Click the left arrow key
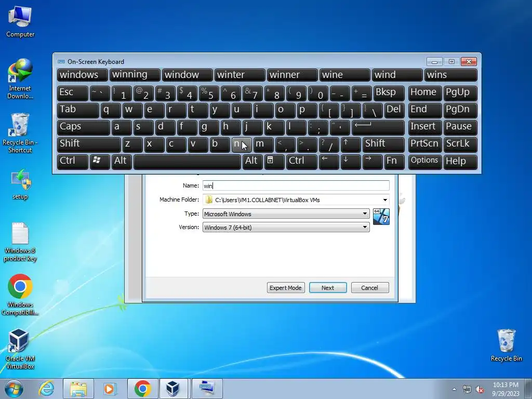The image size is (532, 399). pyautogui.click(x=329, y=162)
